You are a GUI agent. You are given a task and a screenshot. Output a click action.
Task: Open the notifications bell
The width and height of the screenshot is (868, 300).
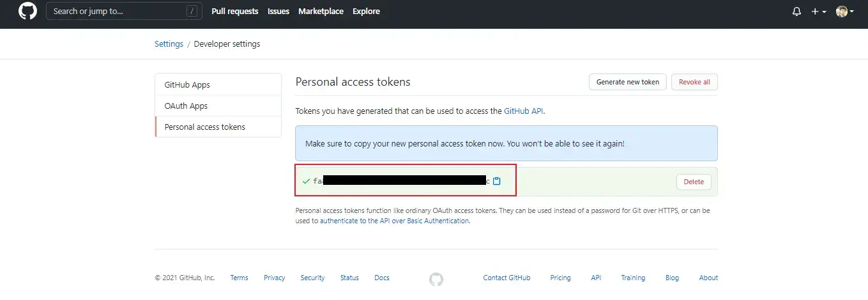tap(796, 12)
